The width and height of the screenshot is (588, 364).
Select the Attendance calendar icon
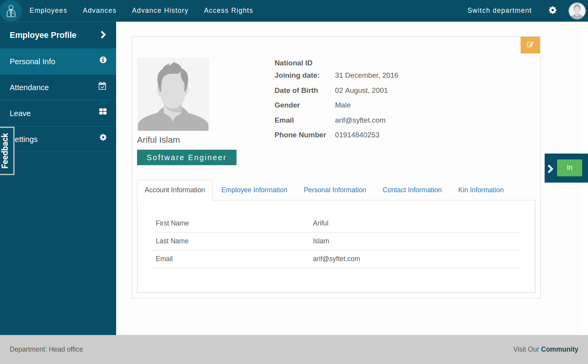[x=103, y=86]
